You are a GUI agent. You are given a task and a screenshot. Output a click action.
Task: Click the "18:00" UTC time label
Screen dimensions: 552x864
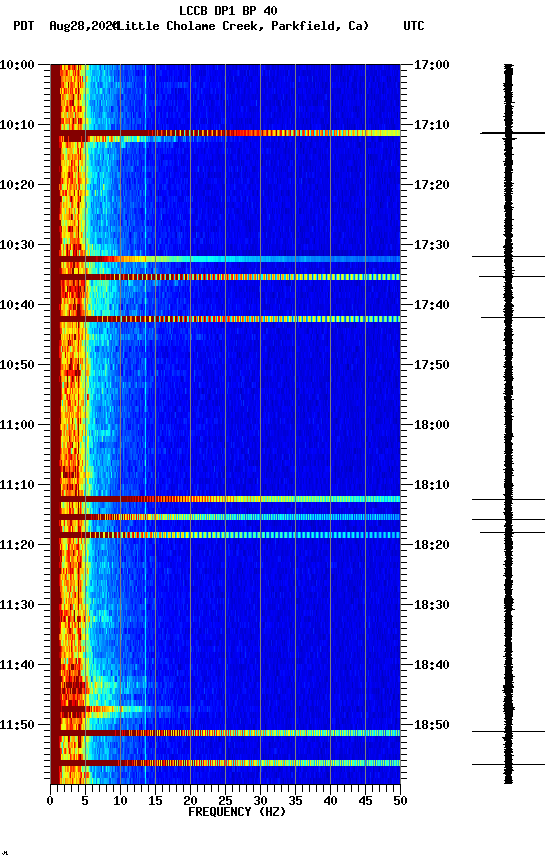pyautogui.click(x=431, y=425)
